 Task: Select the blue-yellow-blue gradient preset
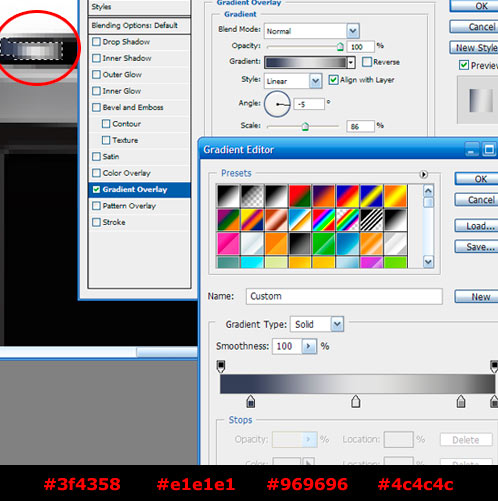click(x=371, y=196)
